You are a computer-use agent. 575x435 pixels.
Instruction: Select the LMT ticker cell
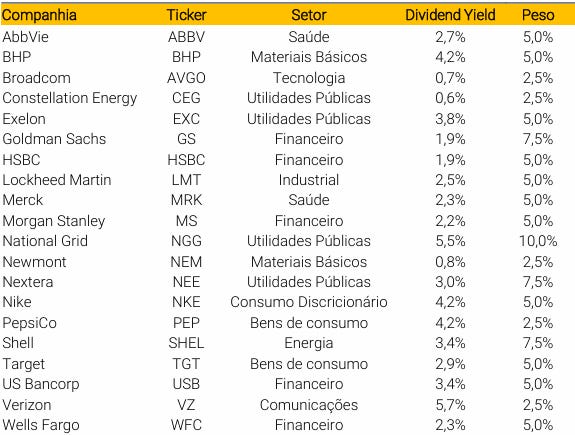point(186,180)
